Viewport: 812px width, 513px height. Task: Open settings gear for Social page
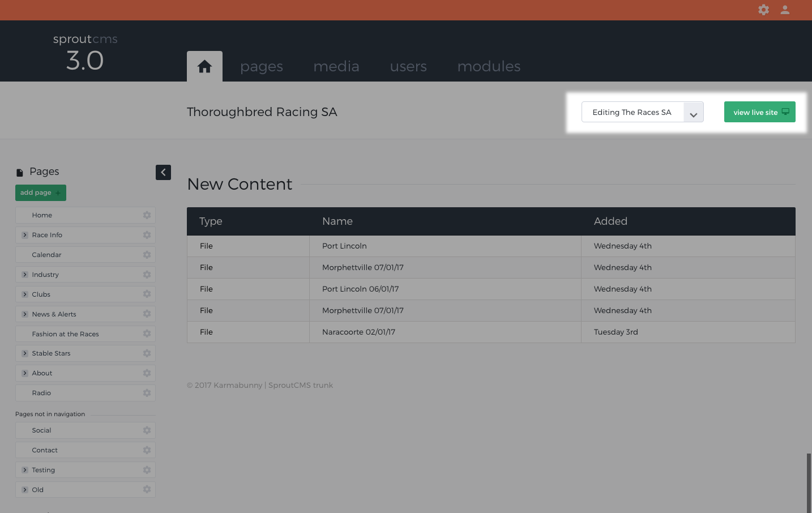pyautogui.click(x=147, y=430)
